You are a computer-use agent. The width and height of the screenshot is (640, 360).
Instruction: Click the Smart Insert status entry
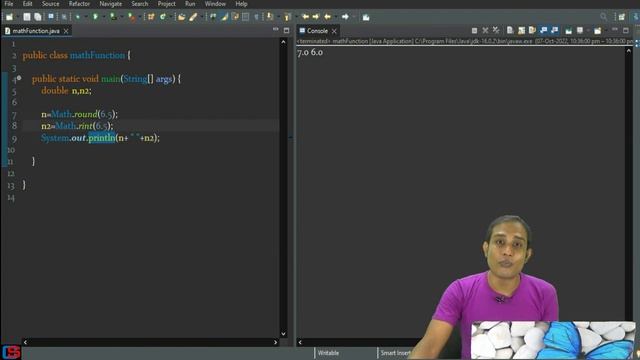click(x=395, y=353)
